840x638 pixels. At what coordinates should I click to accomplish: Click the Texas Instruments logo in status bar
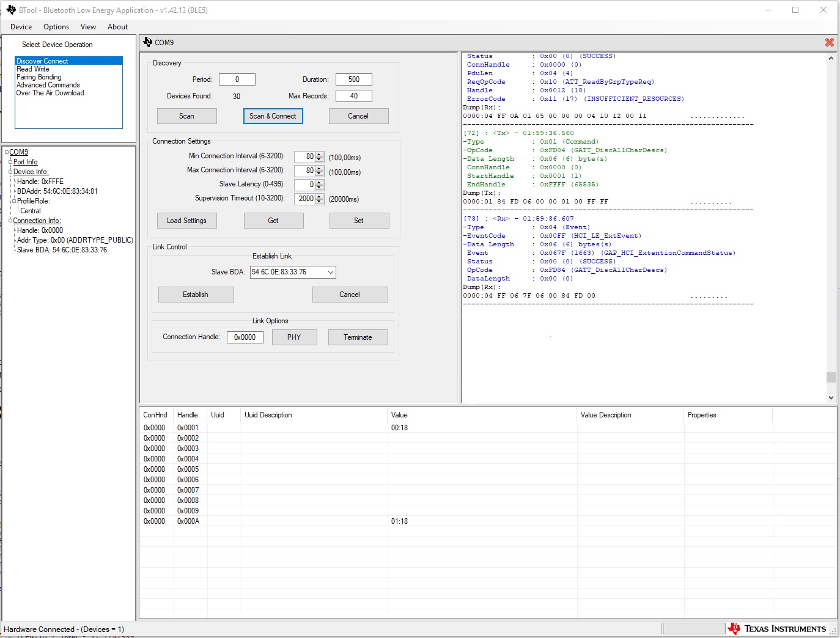(778, 629)
